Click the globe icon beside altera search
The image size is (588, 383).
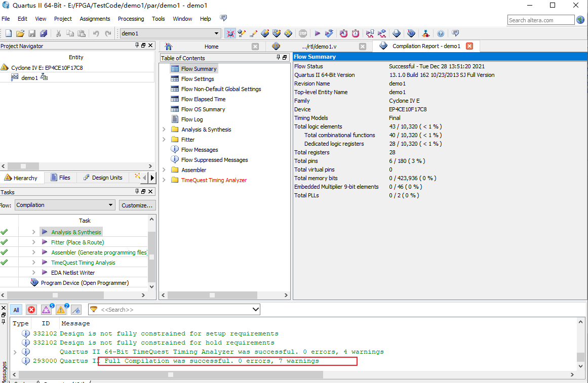pyautogui.click(x=580, y=20)
